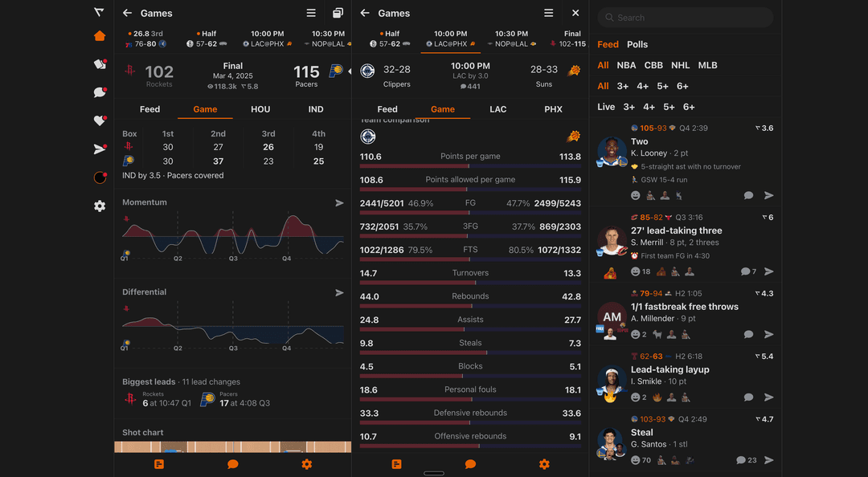Select the 3+ filter in the All row

pyautogui.click(x=623, y=86)
